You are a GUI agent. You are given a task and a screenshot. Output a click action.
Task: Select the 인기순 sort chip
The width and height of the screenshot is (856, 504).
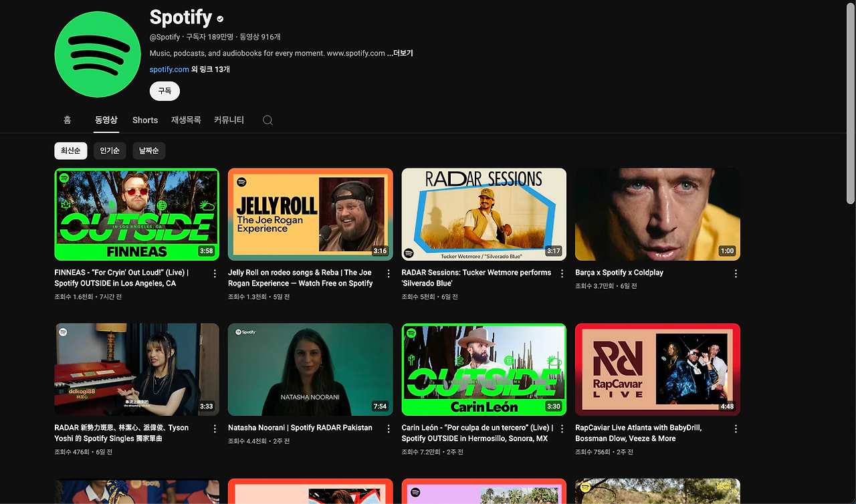click(x=110, y=151)
